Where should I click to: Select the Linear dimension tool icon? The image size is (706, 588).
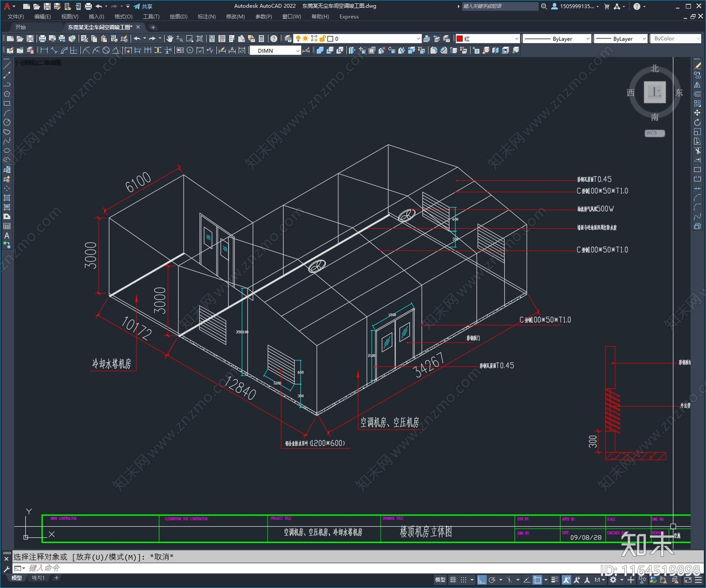click(44, 50)
